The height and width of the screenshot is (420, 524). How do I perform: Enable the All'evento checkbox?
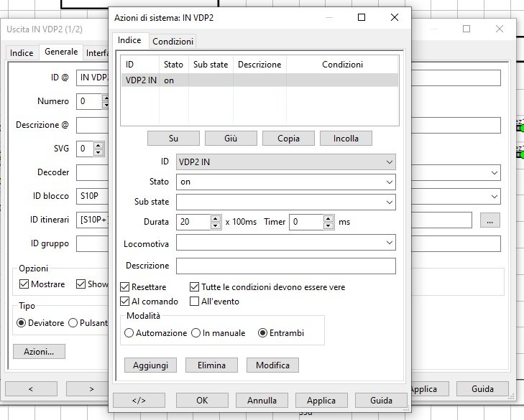click(x=194, y=302)
